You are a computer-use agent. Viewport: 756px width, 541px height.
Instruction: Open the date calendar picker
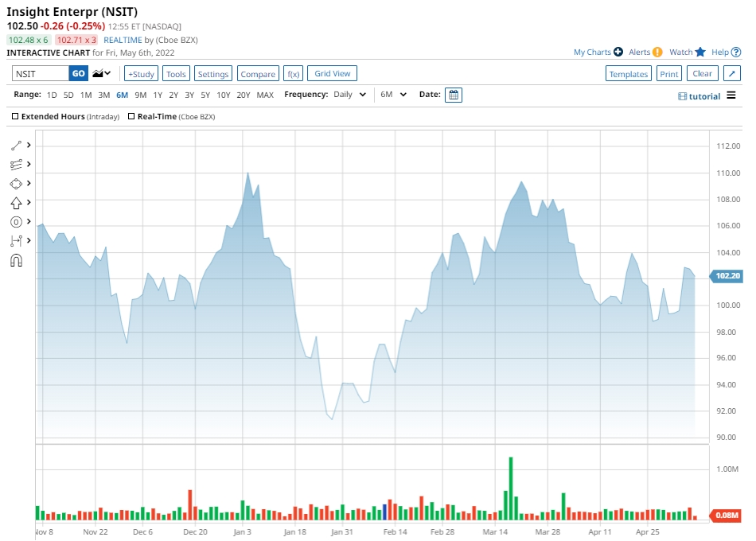coord(454,95)
